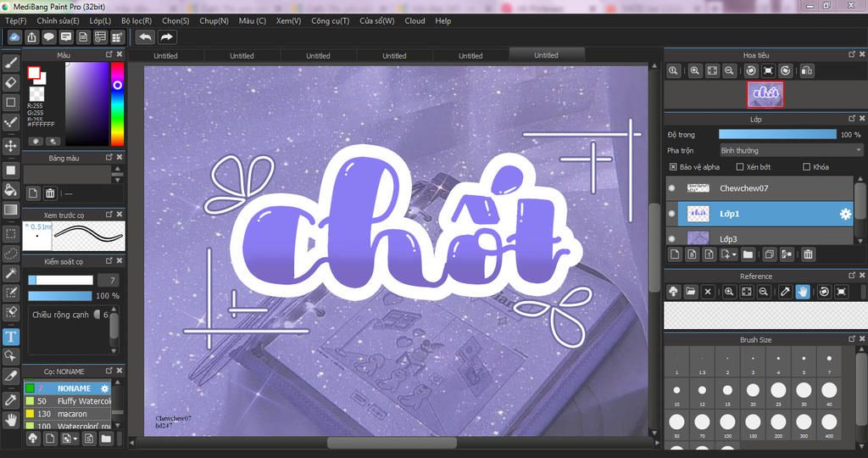Hide the Chewchew07 layer
The image size is (868, 458).
[671, 188]
